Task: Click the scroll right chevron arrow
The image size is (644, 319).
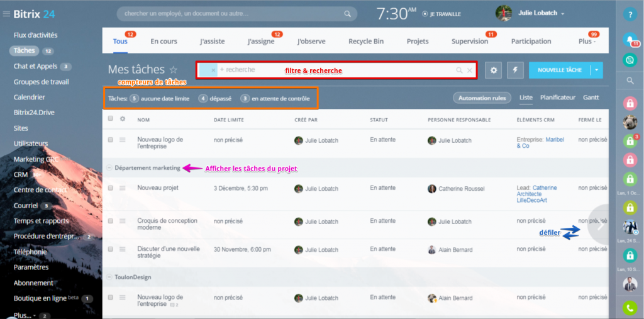Action: pos(601,225)
